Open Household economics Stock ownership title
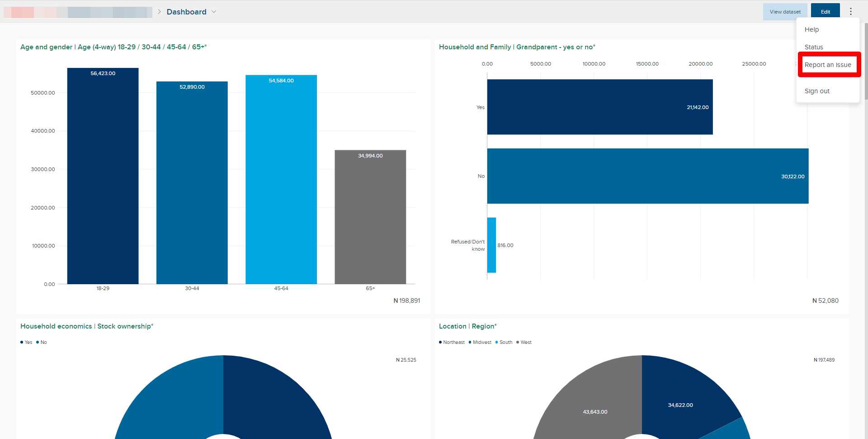The width and height of the screenshot is (868, 439). [x=87, y=326]
